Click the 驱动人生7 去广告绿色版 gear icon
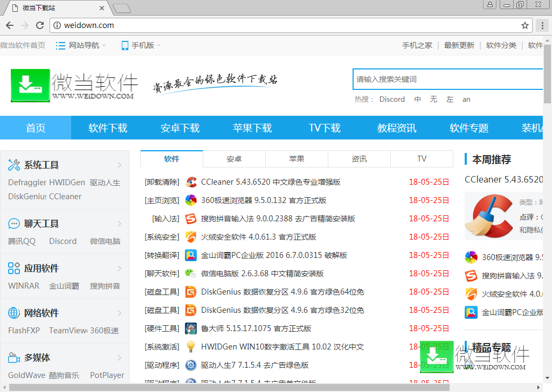The image size is (552, 392). coord(191,365)
